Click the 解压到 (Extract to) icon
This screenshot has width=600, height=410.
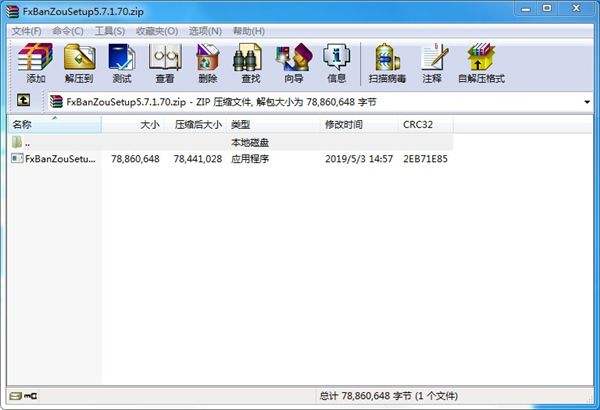coord(79,63)
